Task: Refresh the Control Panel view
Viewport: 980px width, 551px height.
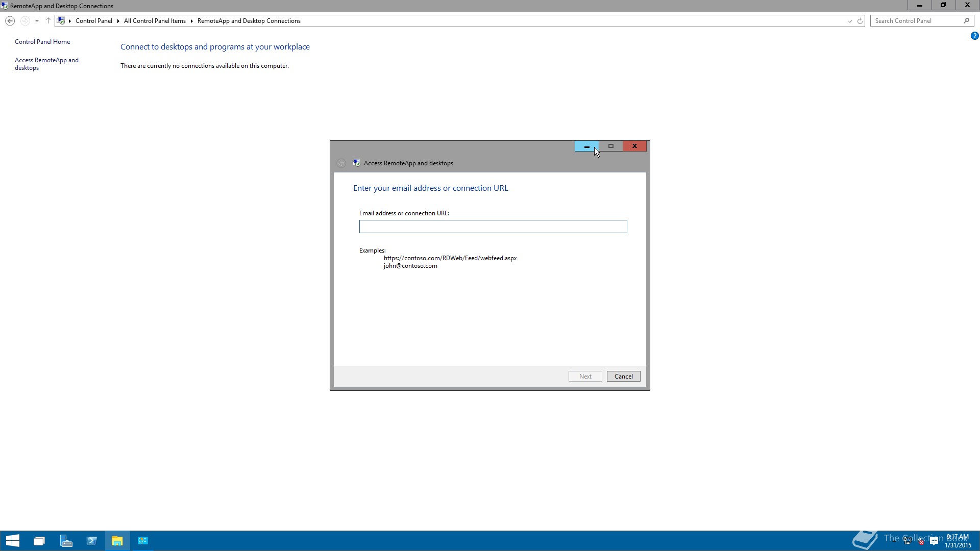Action: (860, 21)
